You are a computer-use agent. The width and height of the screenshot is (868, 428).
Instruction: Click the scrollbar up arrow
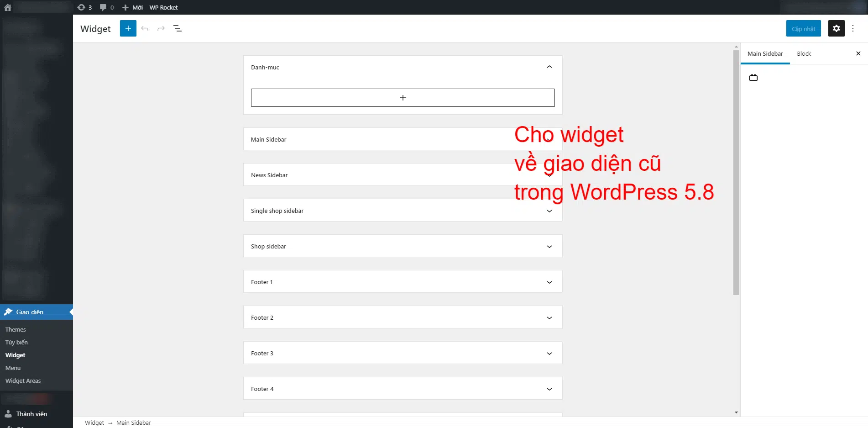point(736,47)
